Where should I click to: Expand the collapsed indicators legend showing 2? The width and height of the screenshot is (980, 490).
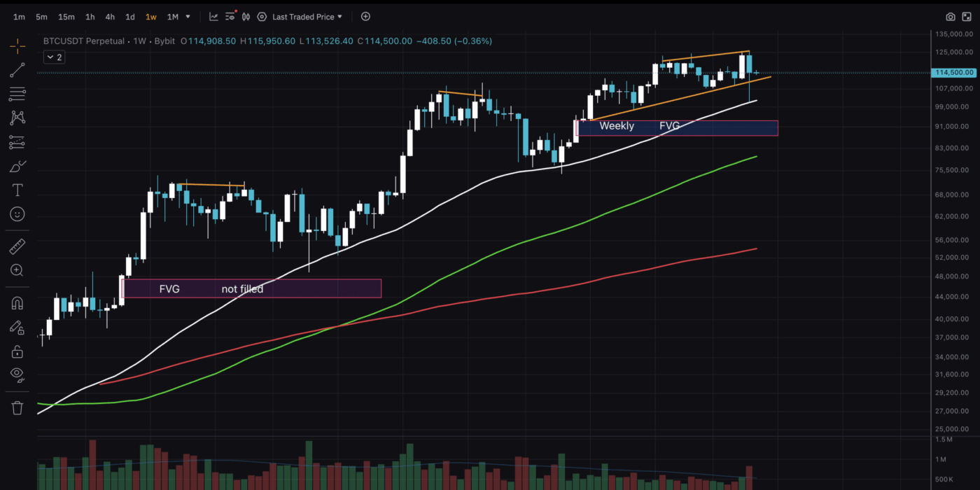click(55, 57)
